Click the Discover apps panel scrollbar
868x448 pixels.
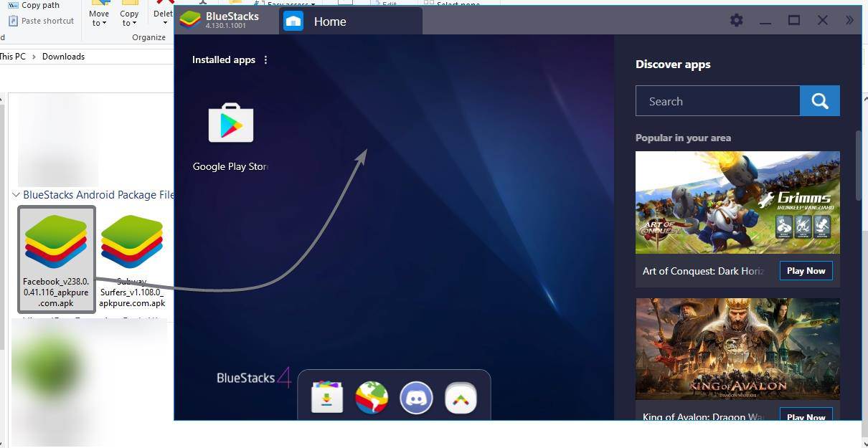click(858, 165)
